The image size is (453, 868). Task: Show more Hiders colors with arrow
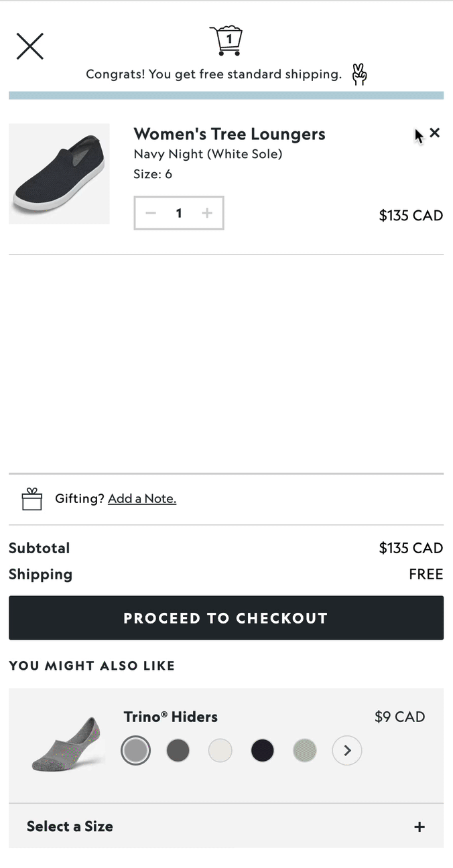(347, 751)
